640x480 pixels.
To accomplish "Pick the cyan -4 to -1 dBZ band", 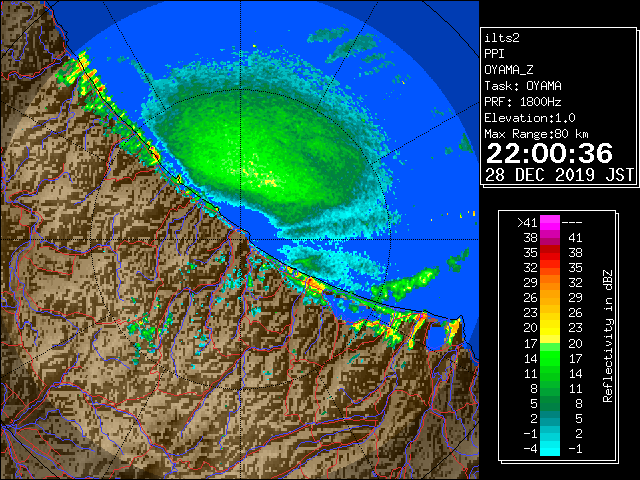I will click(x=550, y=448).
